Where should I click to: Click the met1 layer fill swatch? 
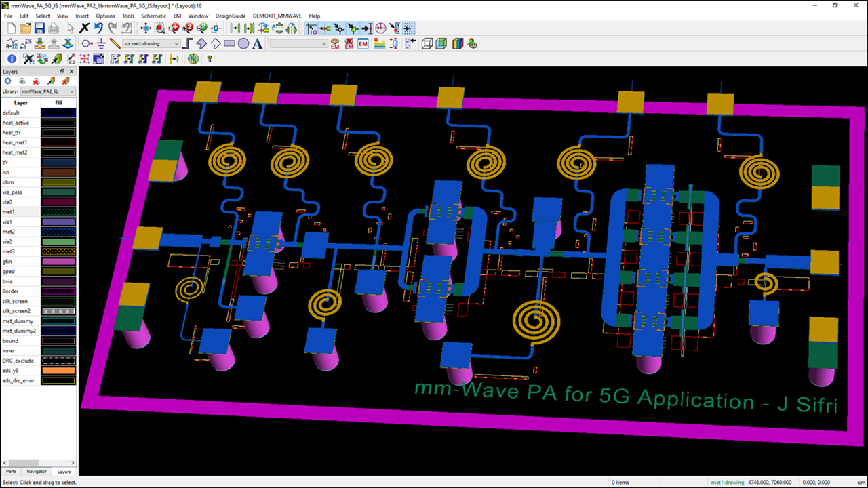pyautogui.click(x=58, y=211)
